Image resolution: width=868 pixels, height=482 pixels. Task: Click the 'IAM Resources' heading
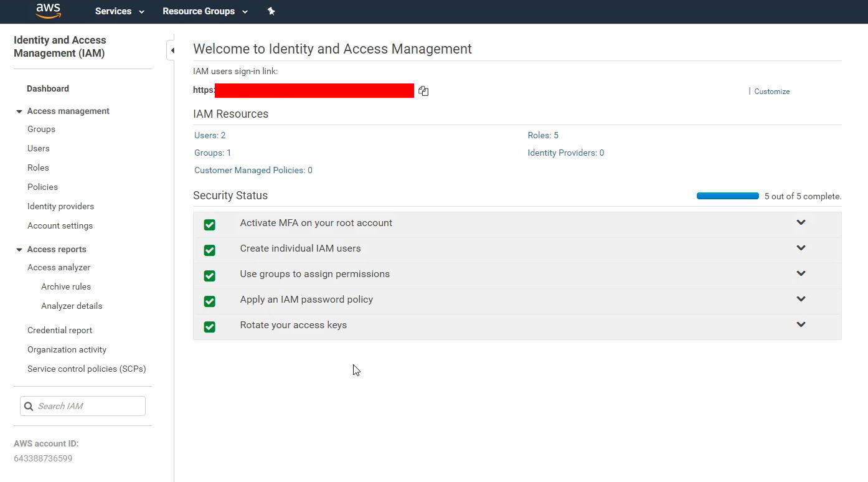[x=230, y=114]
